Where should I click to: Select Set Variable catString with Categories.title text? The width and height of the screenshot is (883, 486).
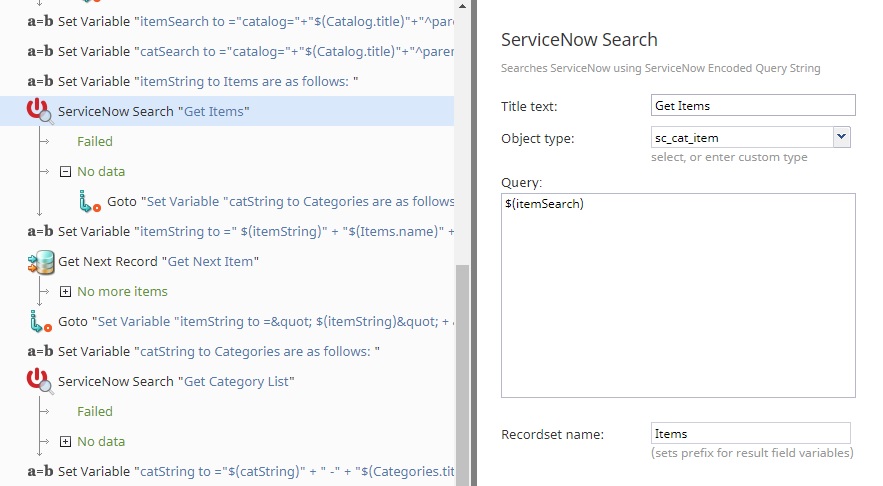(x=256, y=471)
